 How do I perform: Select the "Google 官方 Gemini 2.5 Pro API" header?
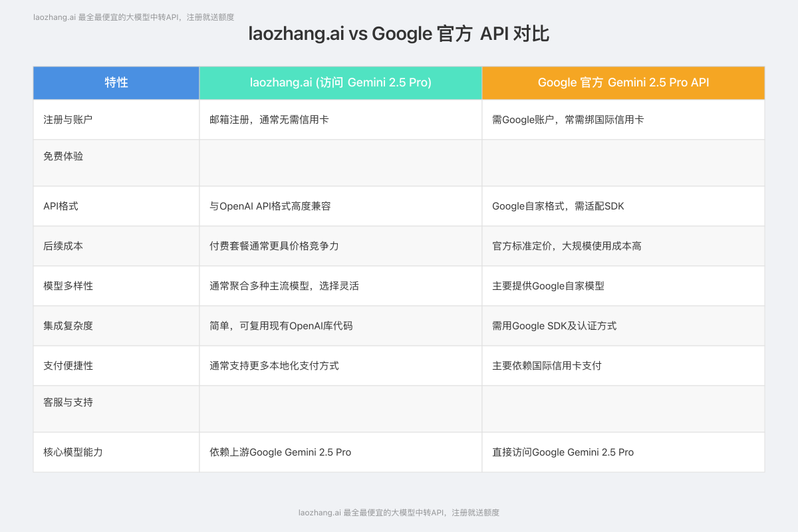pos(623,82)
